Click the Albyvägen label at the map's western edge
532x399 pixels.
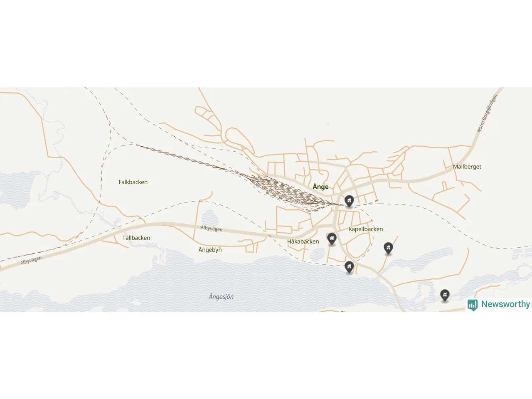pos(31,261)
